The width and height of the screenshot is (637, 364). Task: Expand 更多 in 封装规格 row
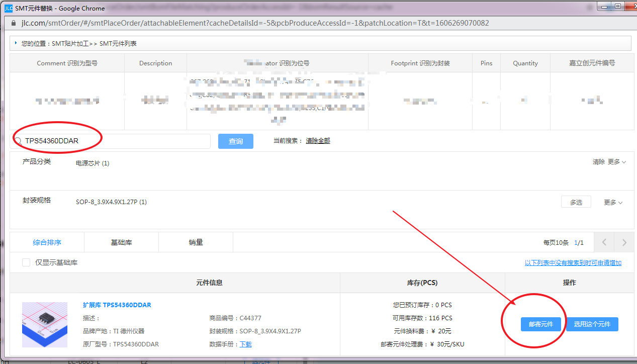613,202
